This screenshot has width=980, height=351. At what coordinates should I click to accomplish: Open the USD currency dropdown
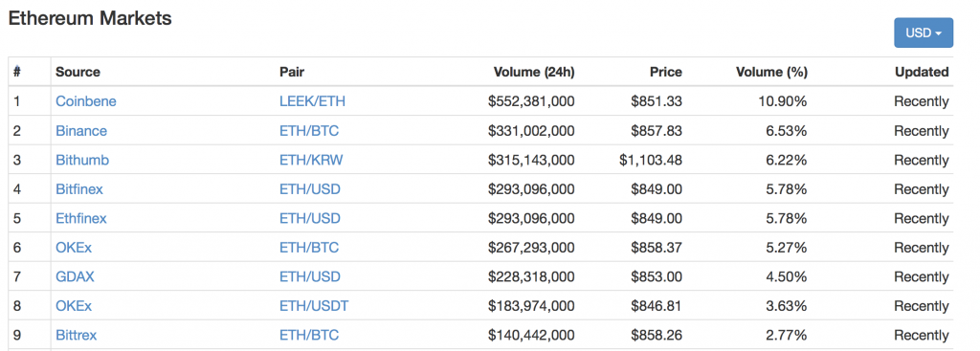(924, 33)
